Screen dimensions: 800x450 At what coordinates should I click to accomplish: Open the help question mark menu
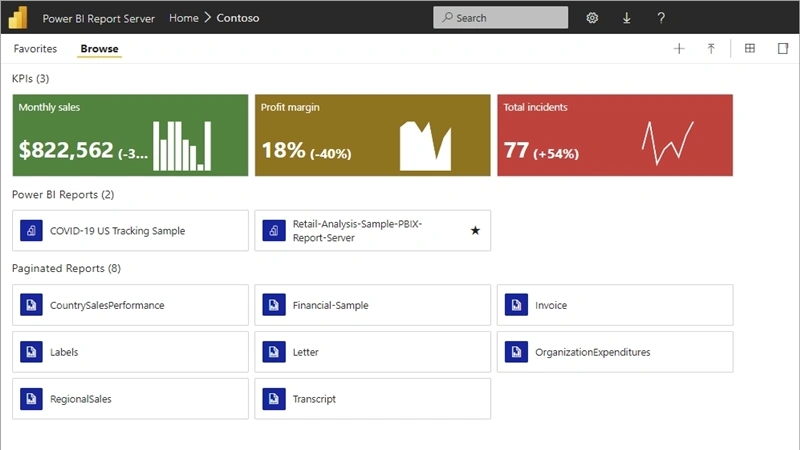tap(661, 18)
